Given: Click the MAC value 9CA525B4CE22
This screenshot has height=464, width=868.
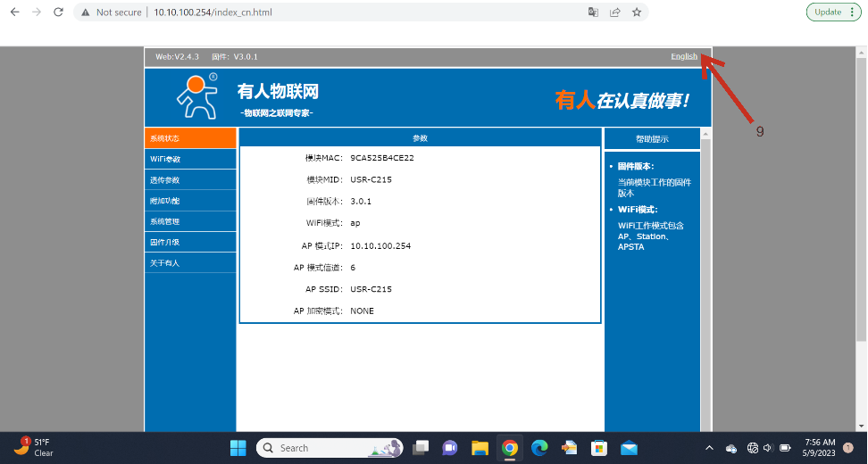Looking at the screenshot, I should point(382,158).
